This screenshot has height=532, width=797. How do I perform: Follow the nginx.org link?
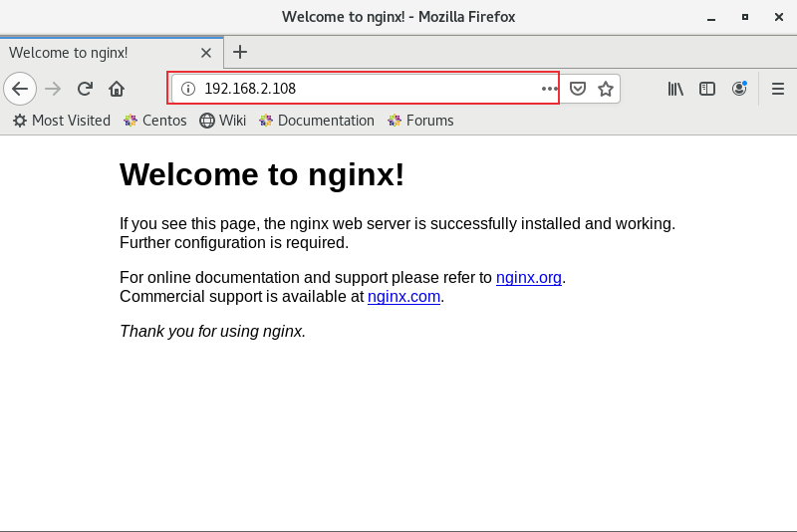coord(529,277)
